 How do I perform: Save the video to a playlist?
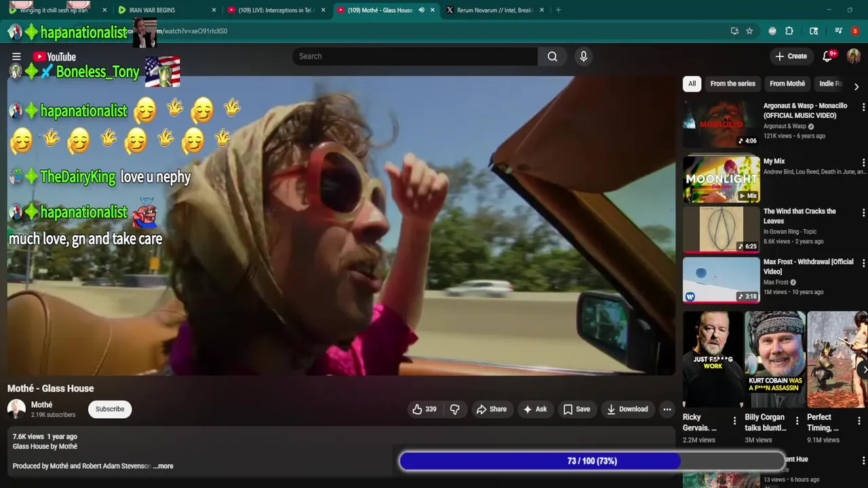point(576,409)
